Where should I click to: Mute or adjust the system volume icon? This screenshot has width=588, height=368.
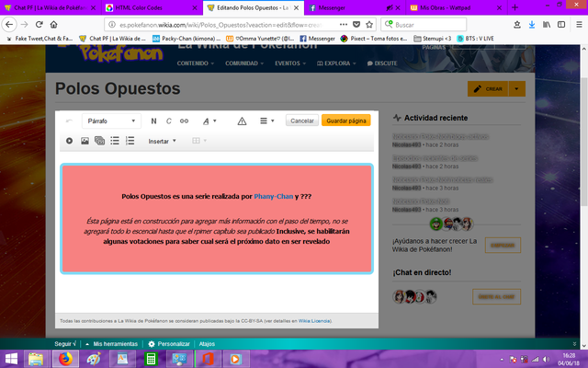547,360
